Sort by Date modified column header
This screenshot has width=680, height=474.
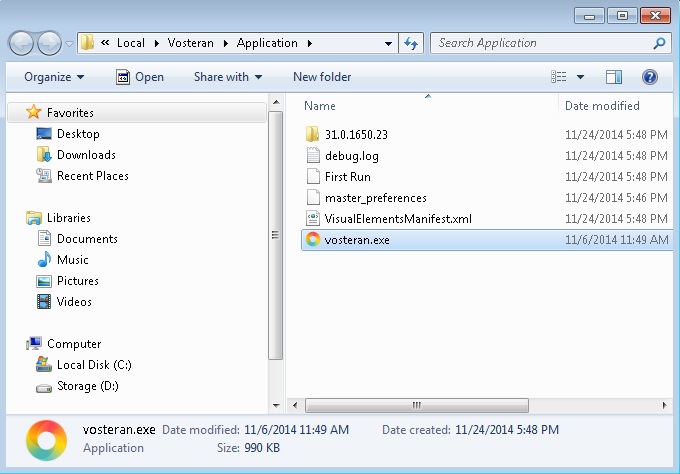(x=602, y=106)
